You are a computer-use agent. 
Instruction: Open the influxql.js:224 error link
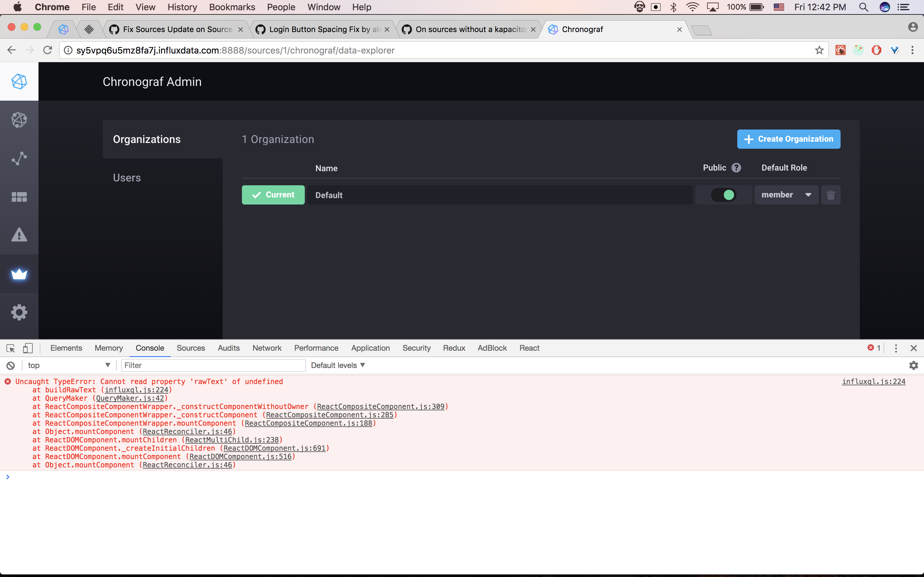[874, 381]
